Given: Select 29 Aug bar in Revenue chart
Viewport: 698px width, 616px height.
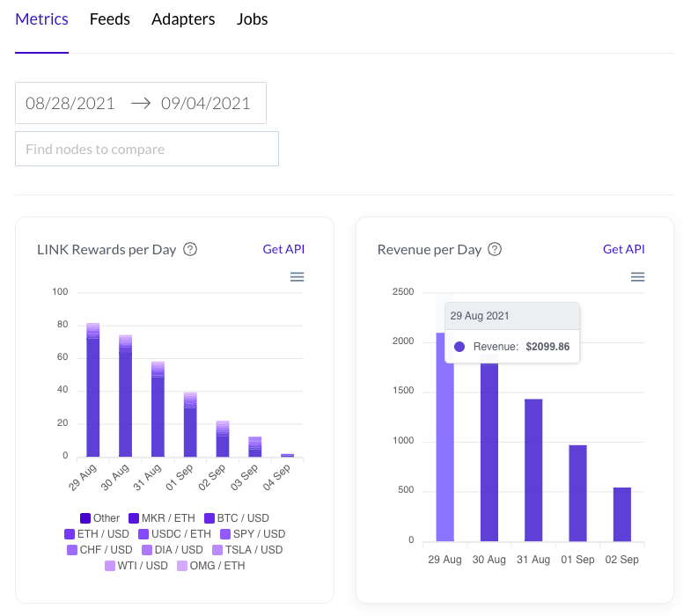Looking at the screenshot, I should [445, 437].
